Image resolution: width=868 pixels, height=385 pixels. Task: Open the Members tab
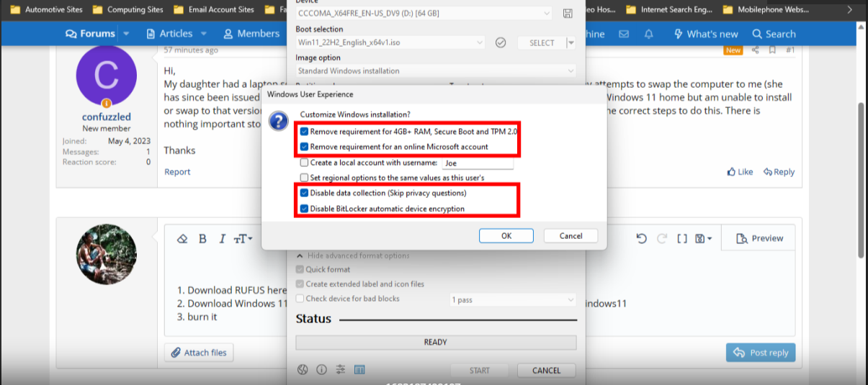[251, 34]
